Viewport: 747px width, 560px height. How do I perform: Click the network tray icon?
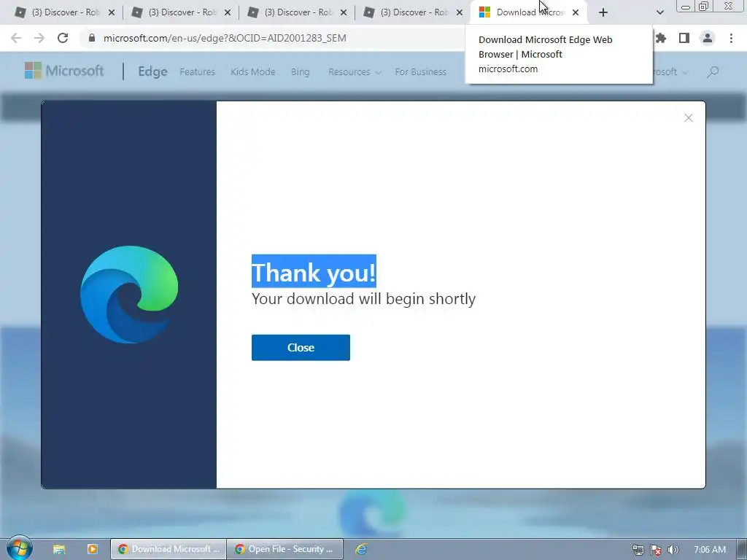tap(638, 550)
